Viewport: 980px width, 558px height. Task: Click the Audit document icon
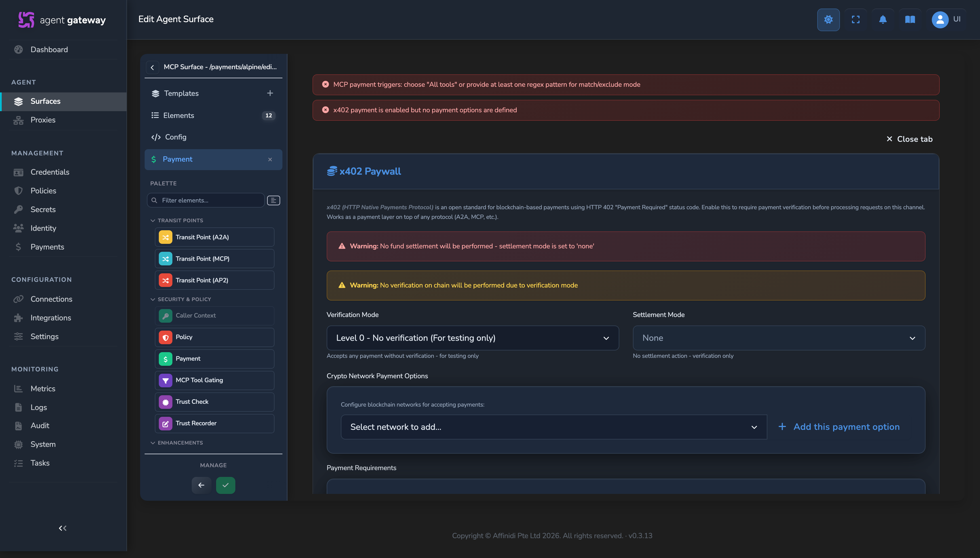pyautogui.click(x=18, y=426)
